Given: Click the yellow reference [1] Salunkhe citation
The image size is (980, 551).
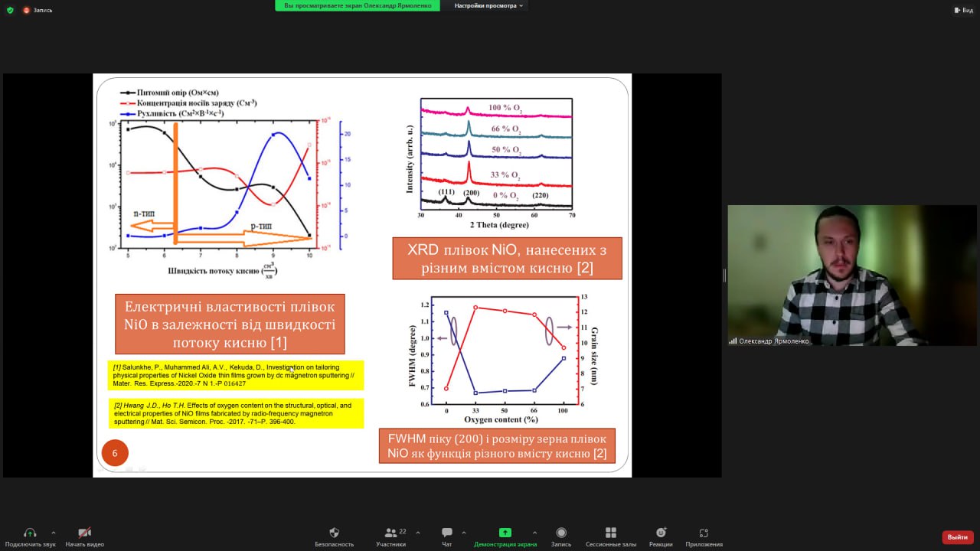Looking at the screenshot, I should tap(236, 376).
